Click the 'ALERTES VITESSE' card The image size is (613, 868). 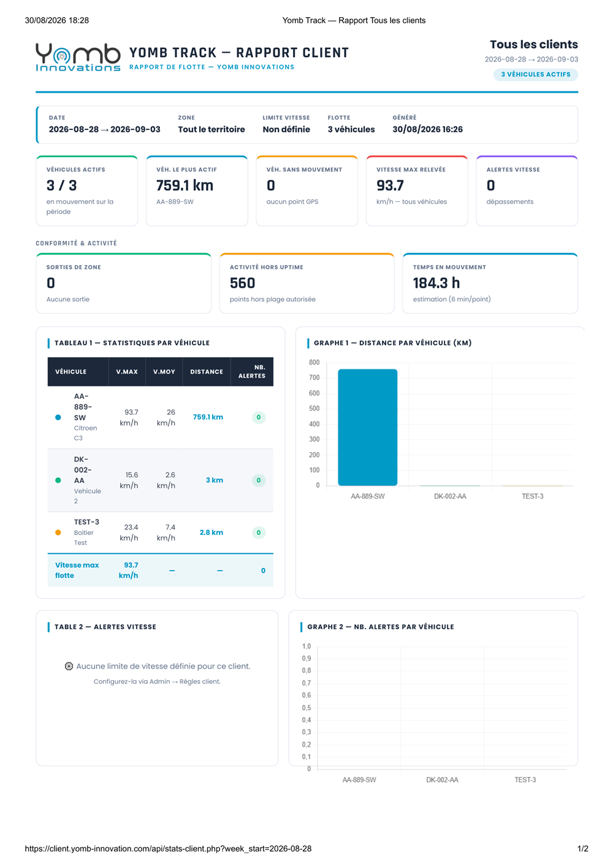[x=527, y=191]
